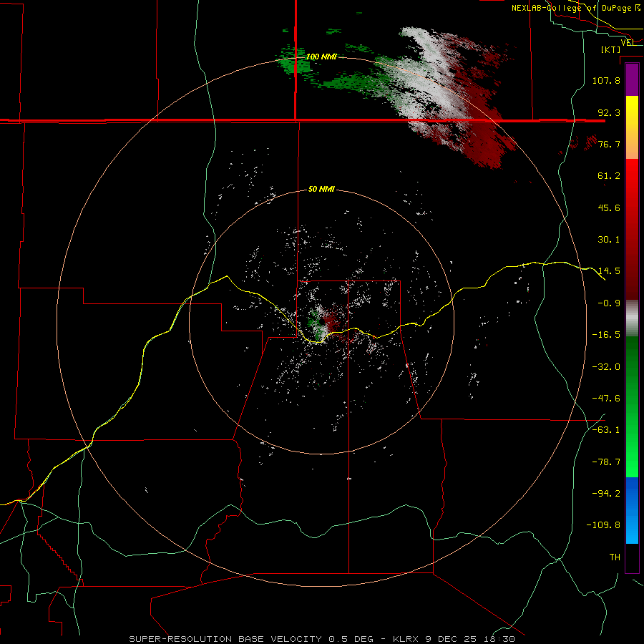Click the green inbound velocity patch near radar center

pyautogui.click(x=315, y=321)
